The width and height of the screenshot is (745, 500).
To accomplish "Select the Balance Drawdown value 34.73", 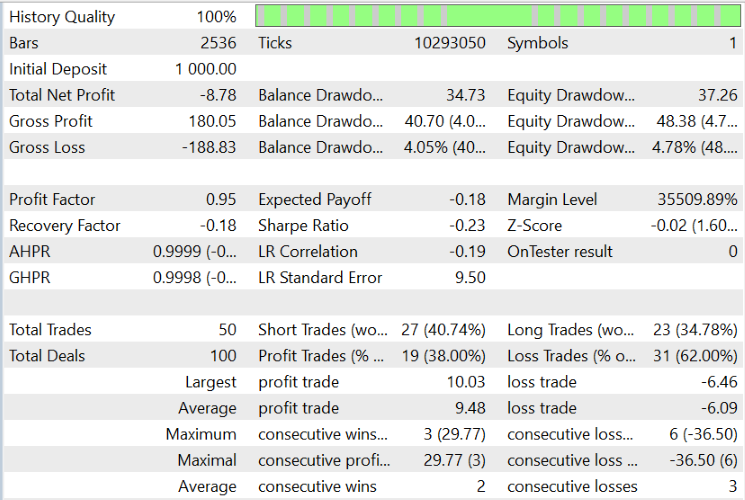I will click(466, 96).
